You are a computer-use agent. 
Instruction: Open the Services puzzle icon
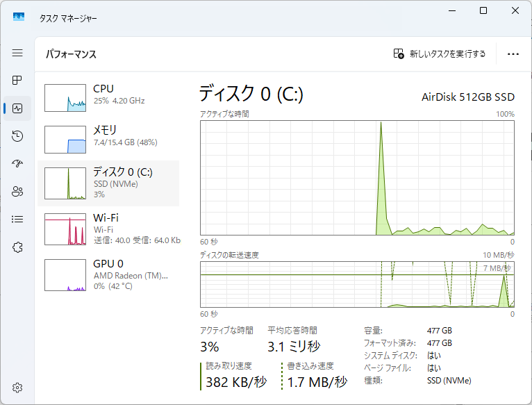coord(18,247)
